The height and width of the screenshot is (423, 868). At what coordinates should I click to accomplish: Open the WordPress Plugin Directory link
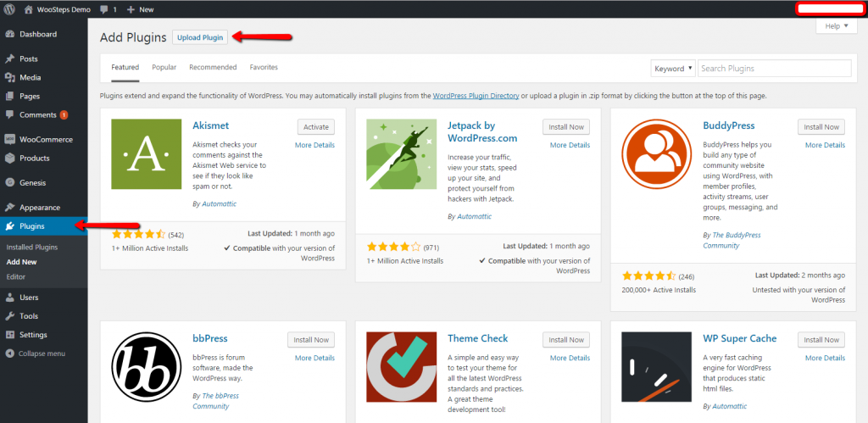[476, 96]
